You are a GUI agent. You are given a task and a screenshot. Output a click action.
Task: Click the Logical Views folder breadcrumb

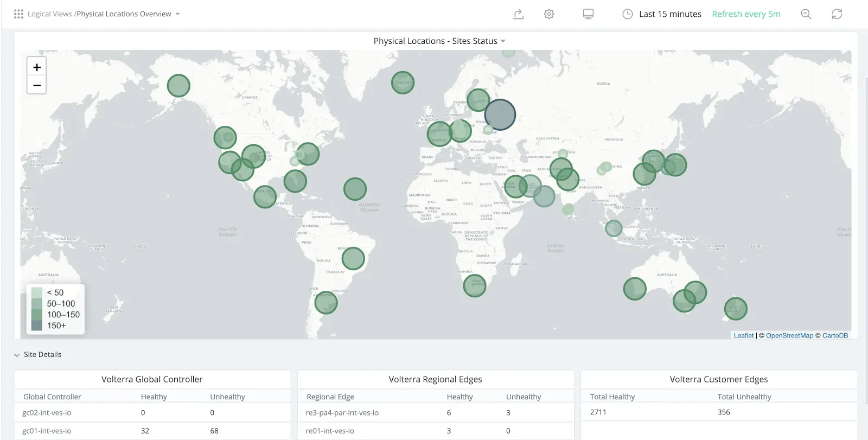(50, 14)
